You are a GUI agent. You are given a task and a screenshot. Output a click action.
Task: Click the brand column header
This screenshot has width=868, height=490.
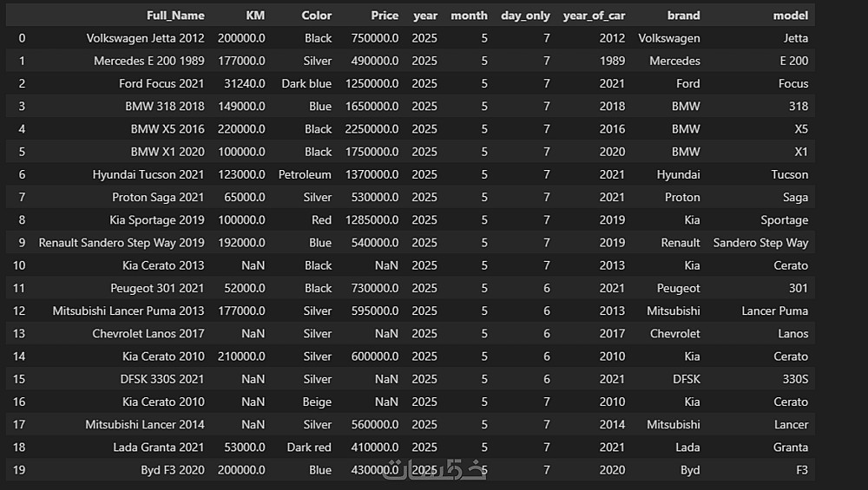coord(684,16)
